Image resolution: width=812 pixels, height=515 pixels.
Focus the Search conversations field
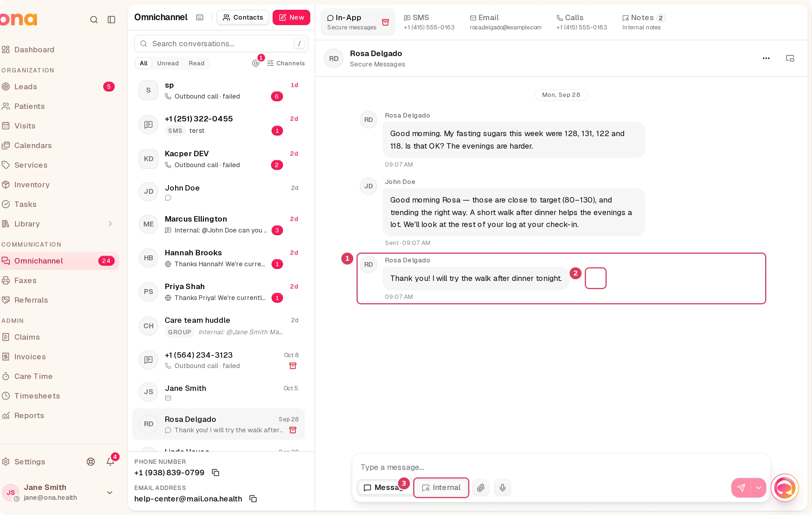point(221,44)
